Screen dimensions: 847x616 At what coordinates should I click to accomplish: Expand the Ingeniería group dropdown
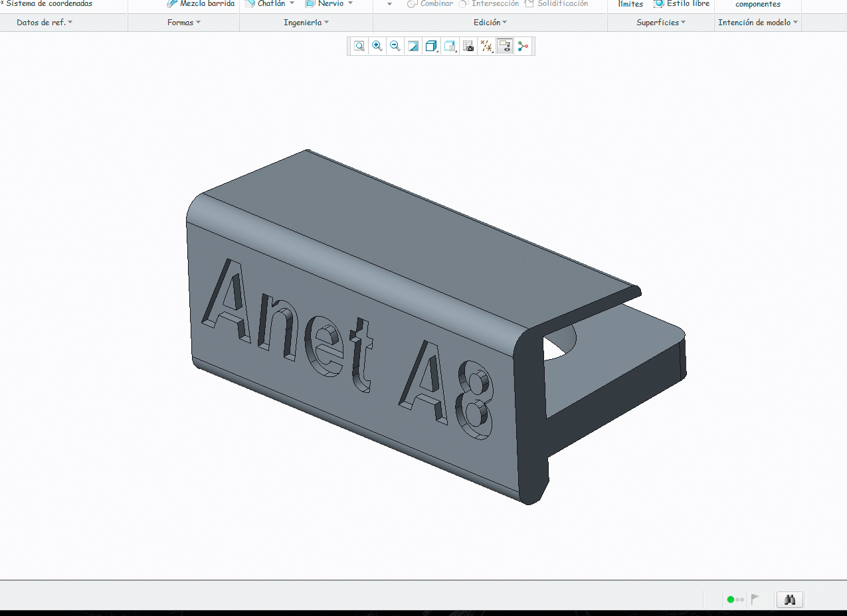point(306,23)
